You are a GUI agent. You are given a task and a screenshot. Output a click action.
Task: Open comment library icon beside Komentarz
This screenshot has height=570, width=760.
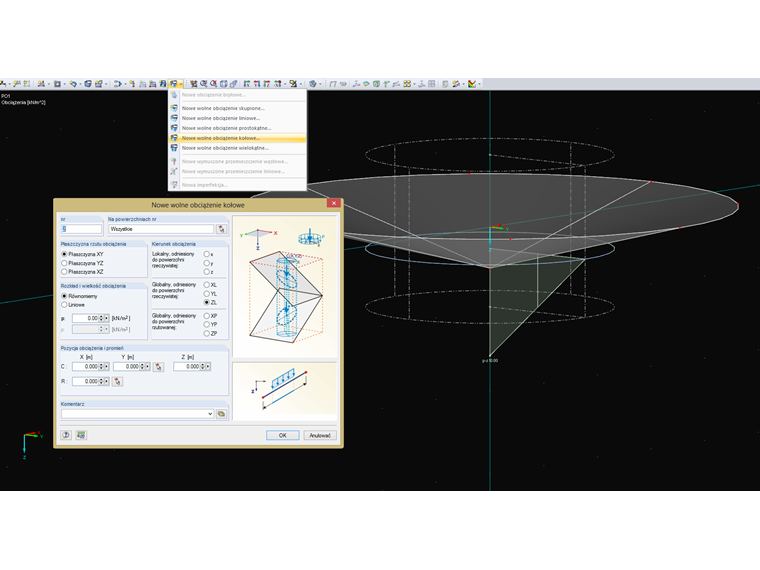[x=222, y=414]
